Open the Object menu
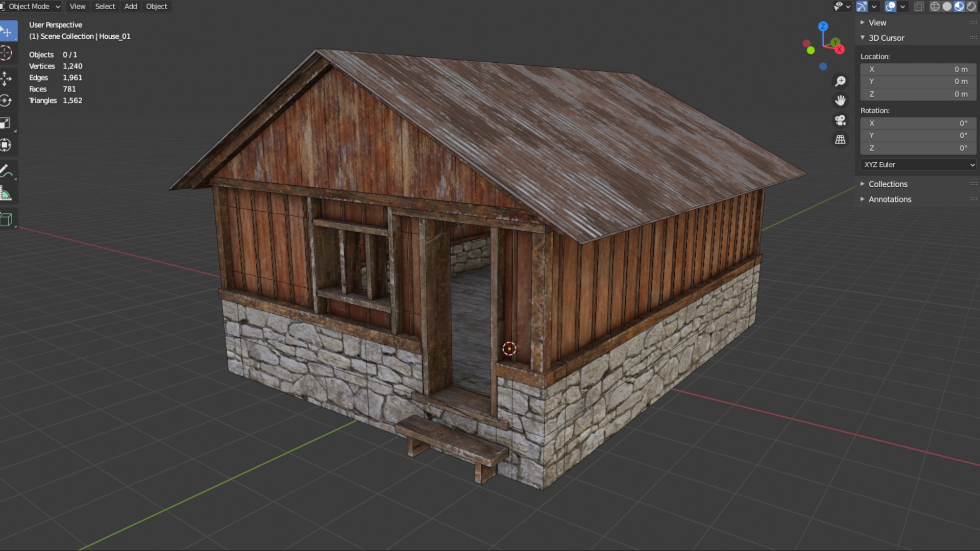Image resolution: width=980 pixels, height=551 pixels. click(x=156, y=6)
